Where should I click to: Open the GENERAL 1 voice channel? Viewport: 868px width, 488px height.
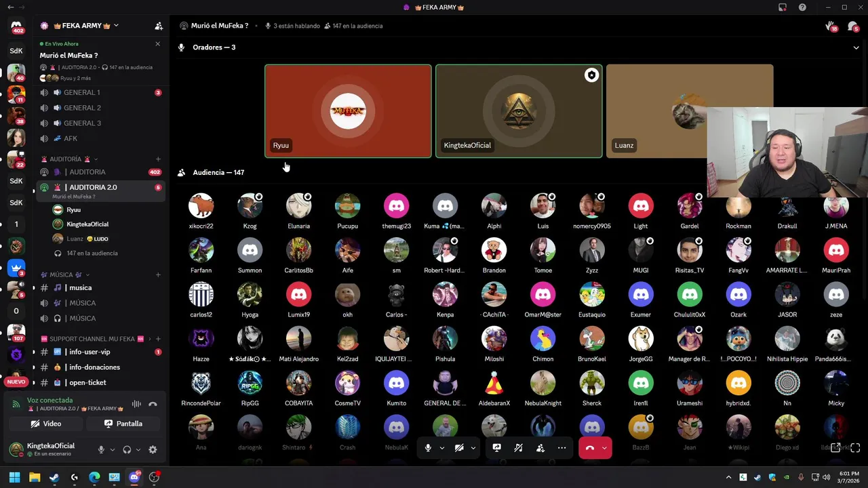point(100,92)
